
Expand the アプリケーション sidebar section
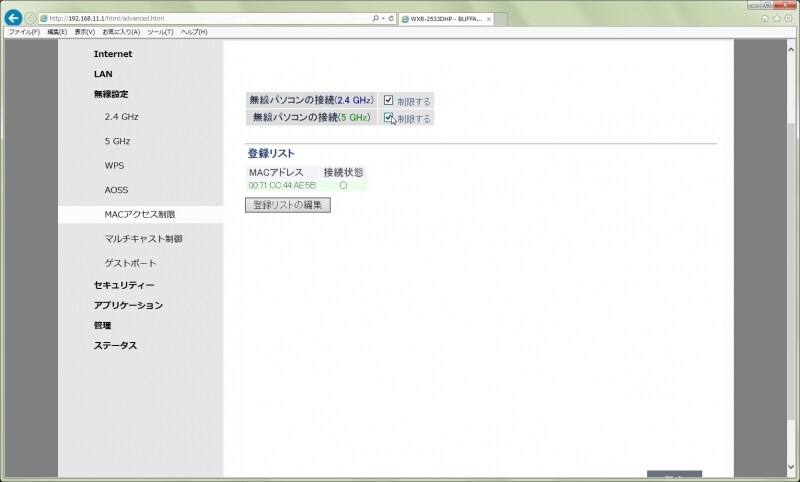click(x=128, y=305)
